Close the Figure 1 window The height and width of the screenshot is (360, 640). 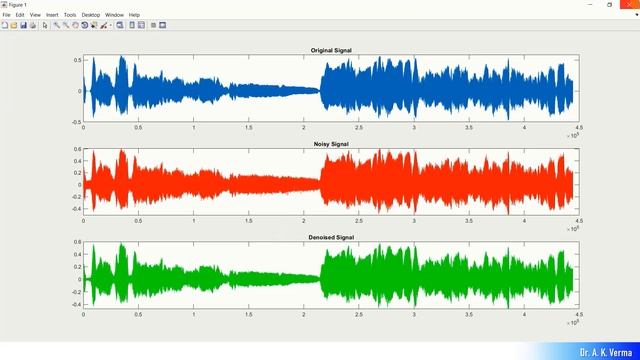click(x=630, y=4)
